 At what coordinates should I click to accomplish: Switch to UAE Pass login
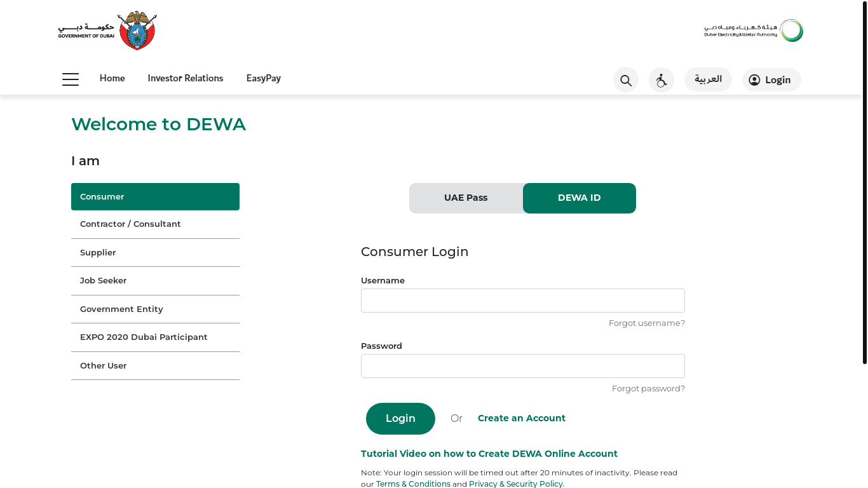pos(466,198)
